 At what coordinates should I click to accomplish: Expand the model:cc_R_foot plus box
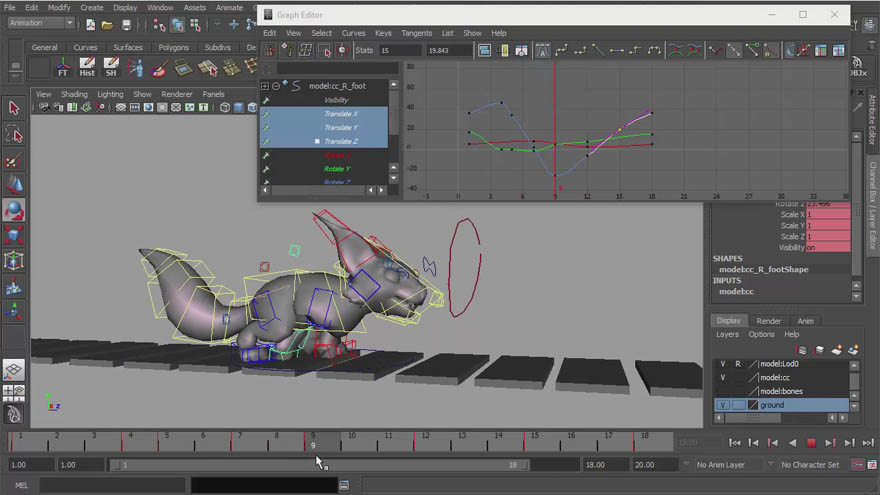pyautogui.click(x=265, y=86)
